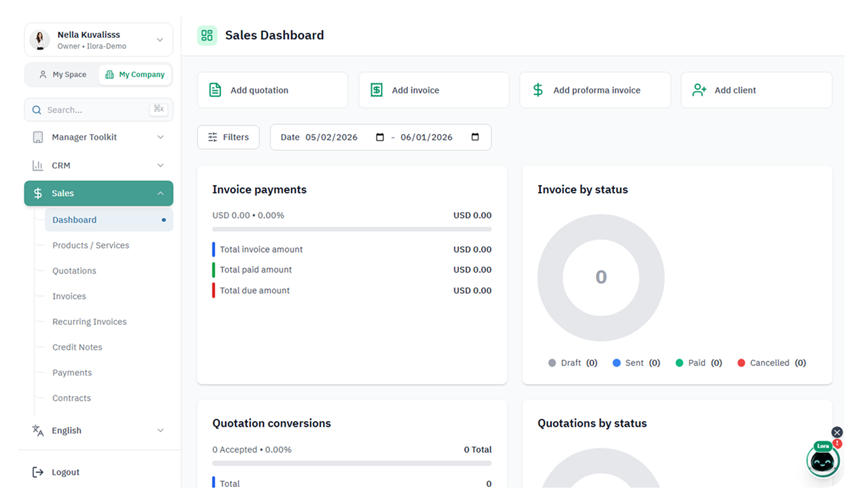Image resolution: width=863 pixels, height=504 pixels.
Task: Click the Manager Toolkit building icon
Action: pos(38,137)
